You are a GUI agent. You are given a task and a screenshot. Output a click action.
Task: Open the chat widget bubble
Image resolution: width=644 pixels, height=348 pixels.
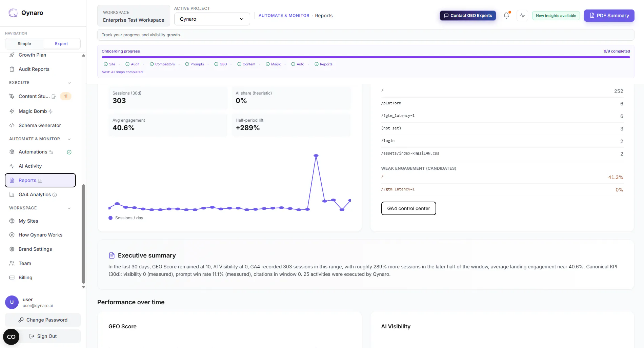click(x=11, y=337)
